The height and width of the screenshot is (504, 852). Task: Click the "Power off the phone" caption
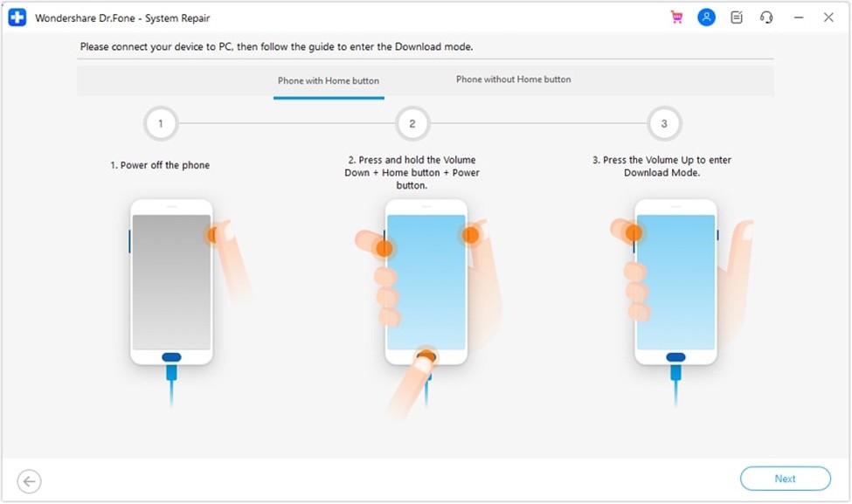click(x=160, y=165)
